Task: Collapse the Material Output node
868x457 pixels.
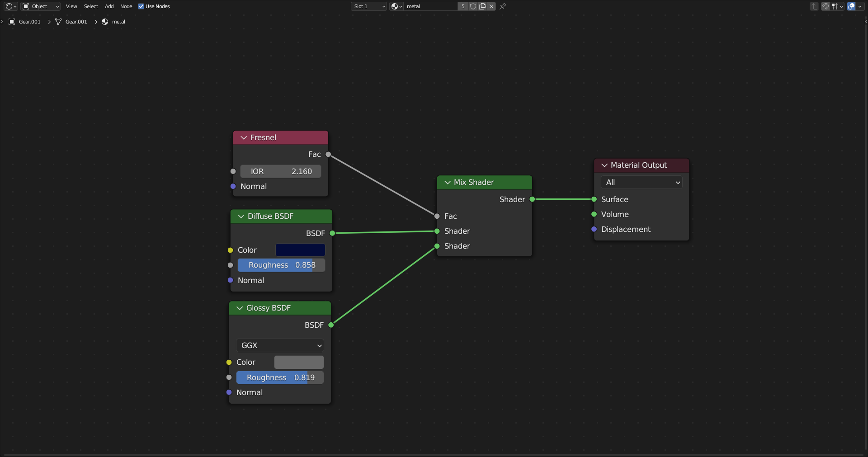Action: click(x=604, y=165)
